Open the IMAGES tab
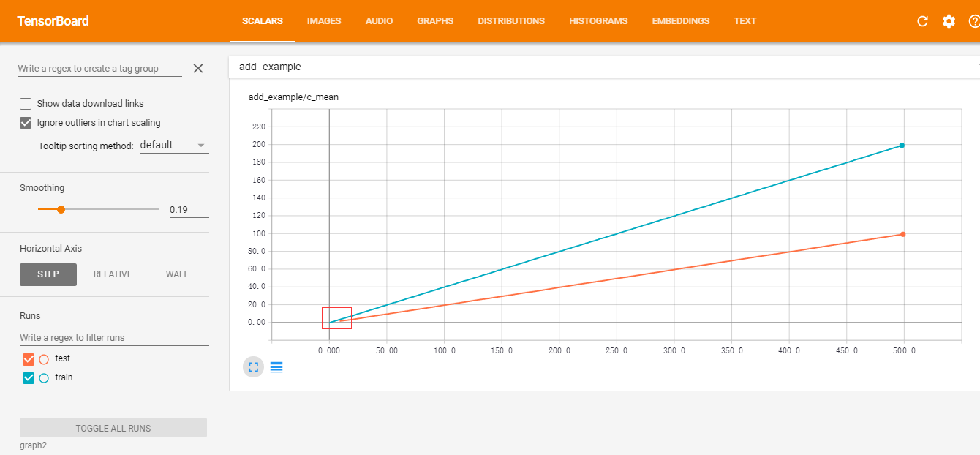Screen dimensions: 980x455 (324, 21)
